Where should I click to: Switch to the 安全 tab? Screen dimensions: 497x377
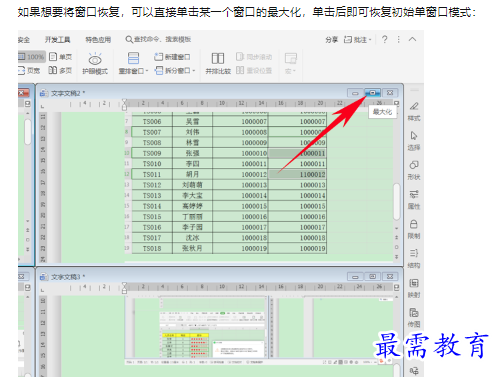coord(24,40)
